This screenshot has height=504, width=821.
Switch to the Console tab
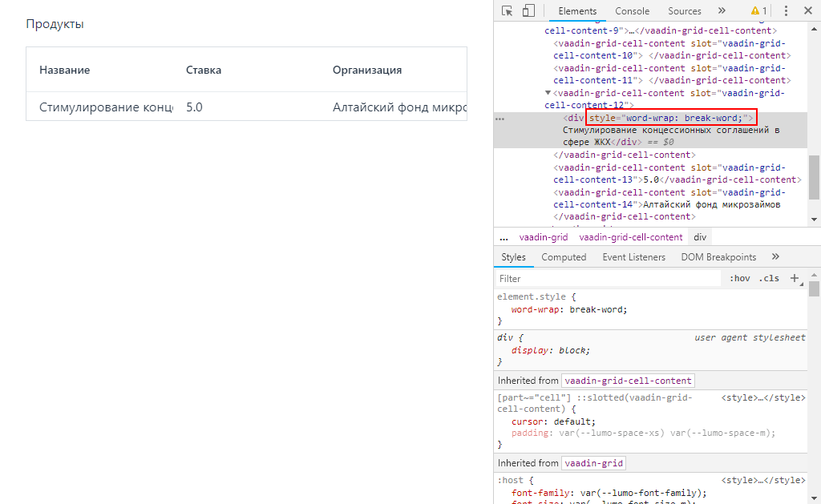(632, 11)
